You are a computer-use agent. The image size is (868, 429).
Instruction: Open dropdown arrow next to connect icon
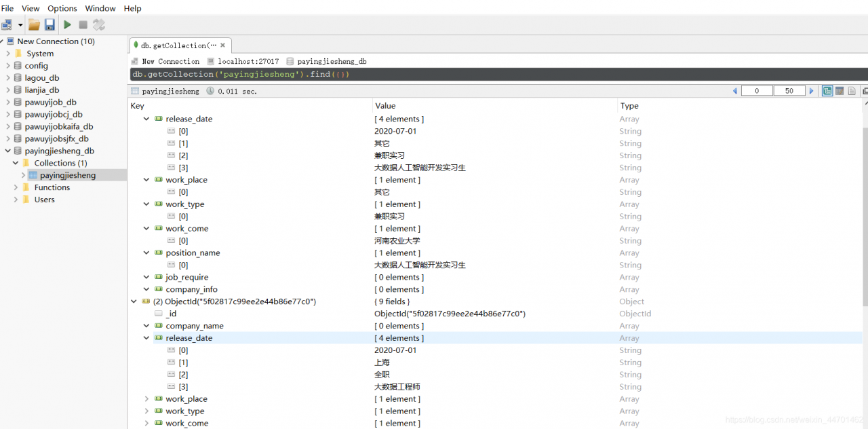point(20,25)
